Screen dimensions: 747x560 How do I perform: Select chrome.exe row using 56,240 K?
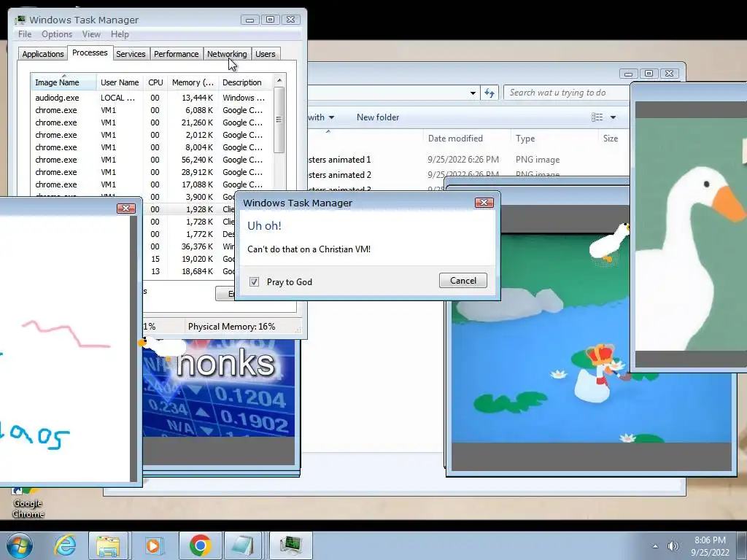coord(152,160)
